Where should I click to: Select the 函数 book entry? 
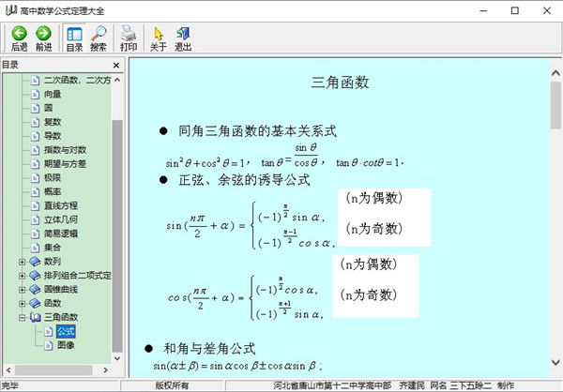tap(53, 303)
